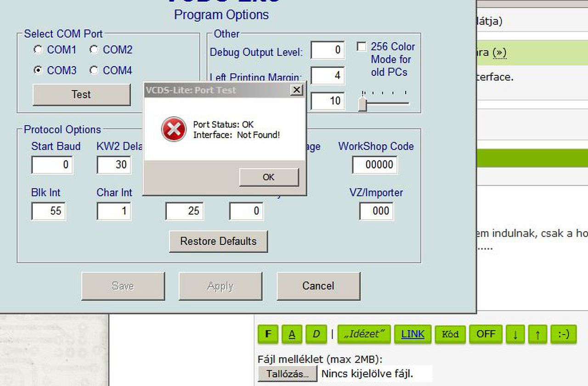Focus the VZ/Importer input field
The width and height of the screenshot is (588, 386).
click(x=376, y=211)
